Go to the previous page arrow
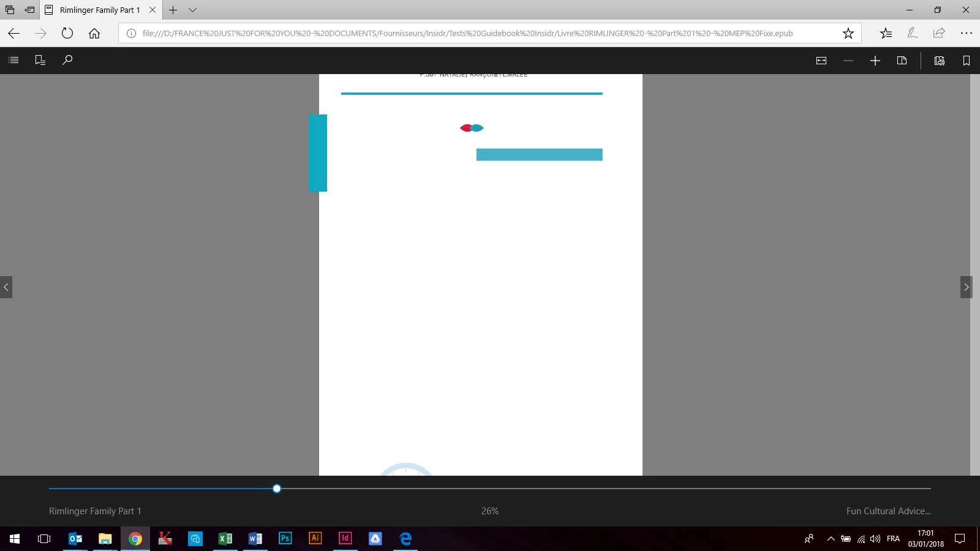This screenshot has height=551, width=980. 6,287
